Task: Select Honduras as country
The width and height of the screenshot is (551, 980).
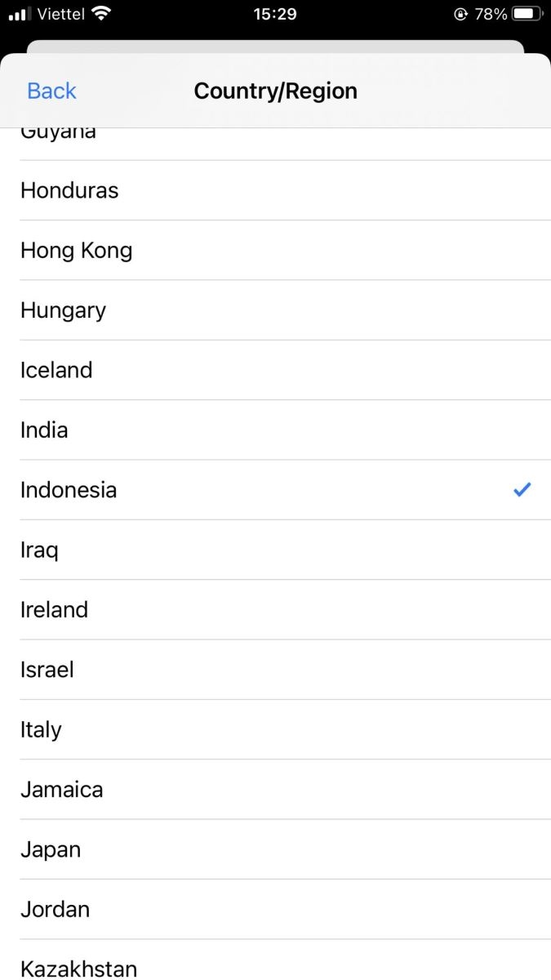Action: click(275, 190)
